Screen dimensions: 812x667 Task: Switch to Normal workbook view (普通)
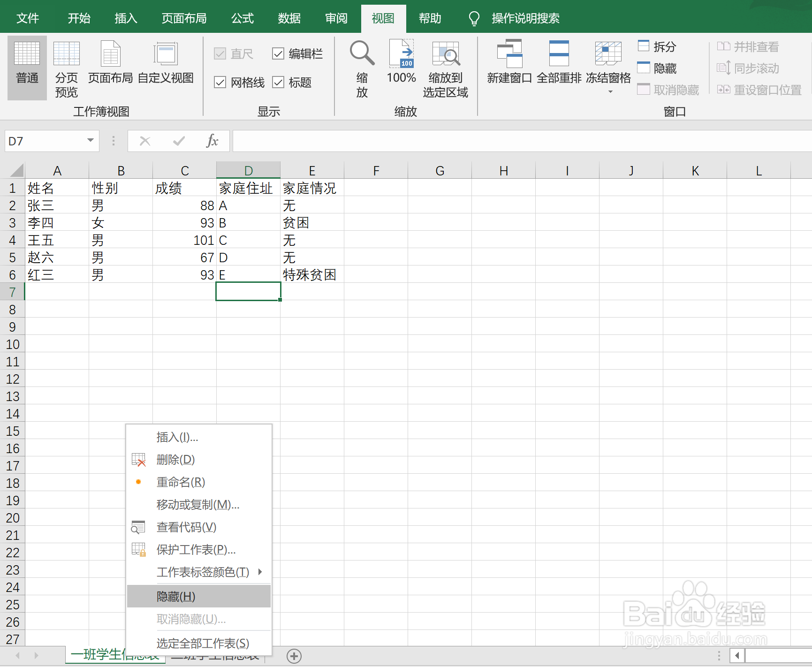[x=27, y=68]
